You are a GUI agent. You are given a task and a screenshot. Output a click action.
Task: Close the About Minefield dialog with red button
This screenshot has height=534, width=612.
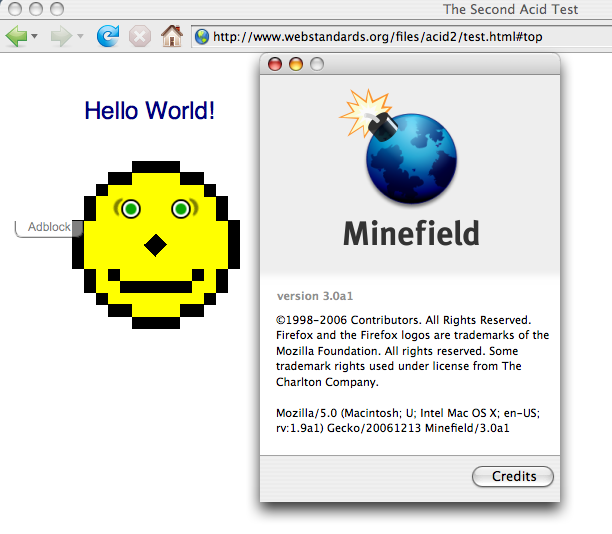pyautogui.click(x=275, y=64)
